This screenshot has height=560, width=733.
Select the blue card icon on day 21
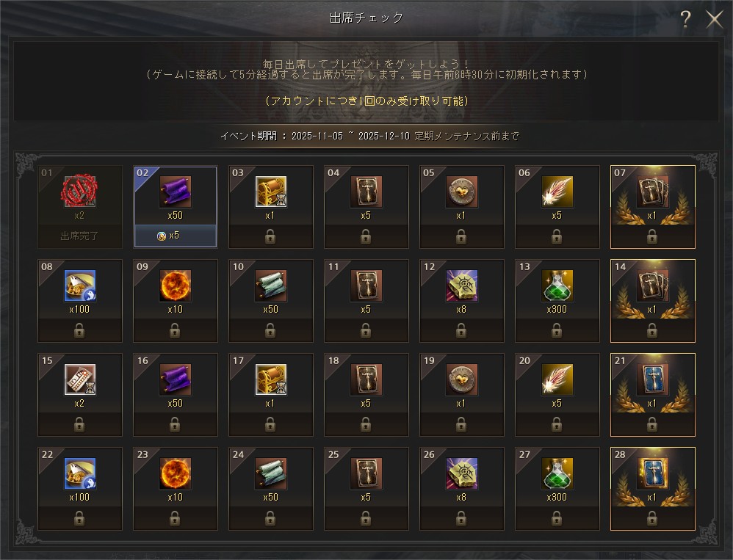(653, 379)
